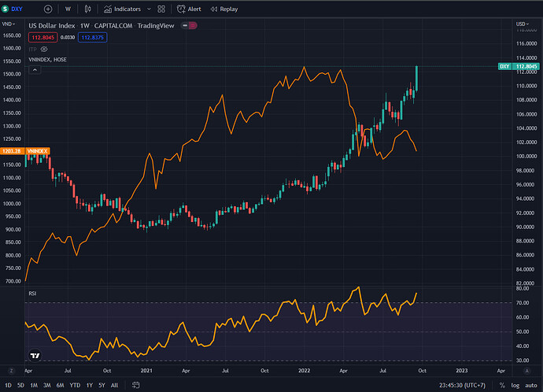Click the add symbol plus icon
This screenshot has width=543, height=392.
coord(49,9)
